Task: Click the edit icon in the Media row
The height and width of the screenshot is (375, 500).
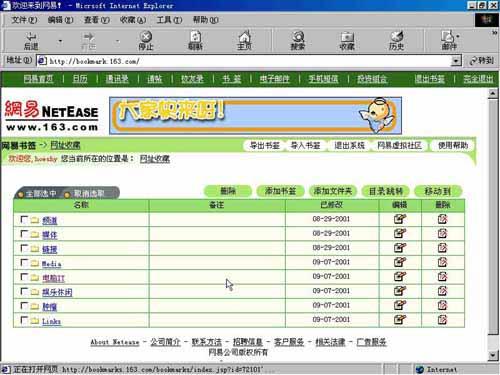Action: click(400, 262)
